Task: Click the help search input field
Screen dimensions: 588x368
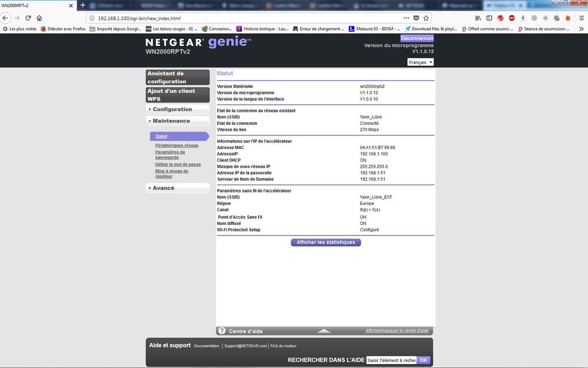Action: point(391,360)
